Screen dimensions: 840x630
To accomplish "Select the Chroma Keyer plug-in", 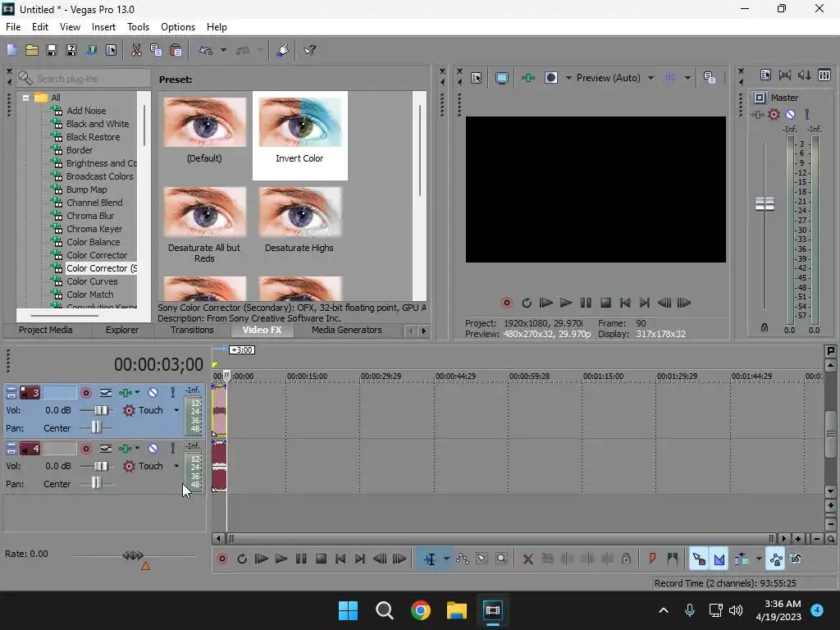I will (x=94, y=229).
